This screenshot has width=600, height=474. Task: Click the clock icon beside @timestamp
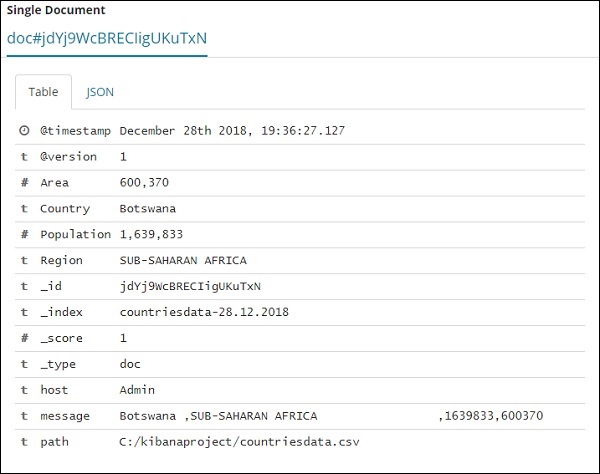pos(24,131)
